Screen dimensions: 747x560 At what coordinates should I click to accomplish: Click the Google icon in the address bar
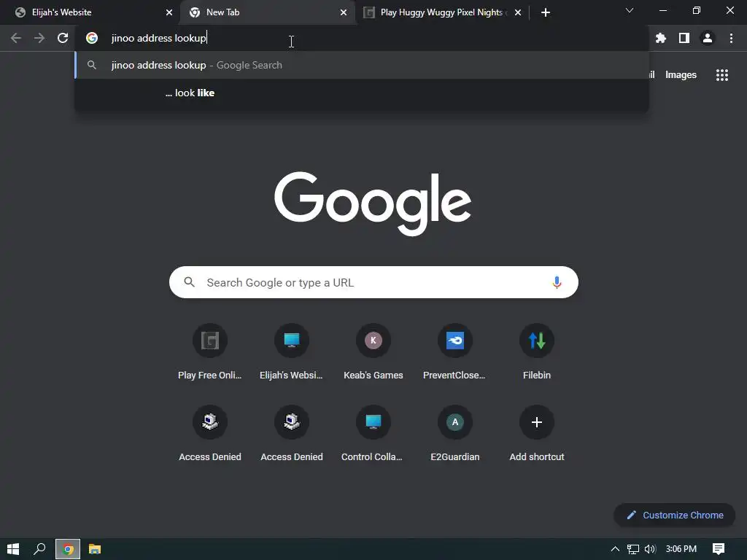click(x=92, y=38)
